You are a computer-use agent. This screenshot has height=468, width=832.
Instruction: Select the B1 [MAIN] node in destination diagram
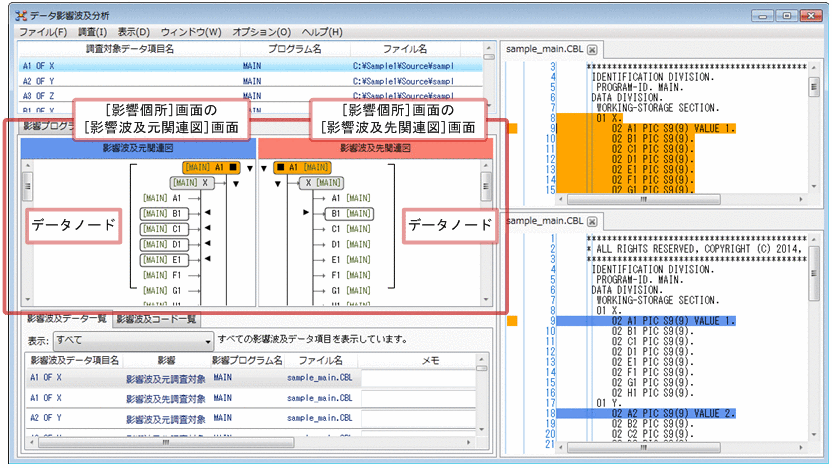point(349,213)
